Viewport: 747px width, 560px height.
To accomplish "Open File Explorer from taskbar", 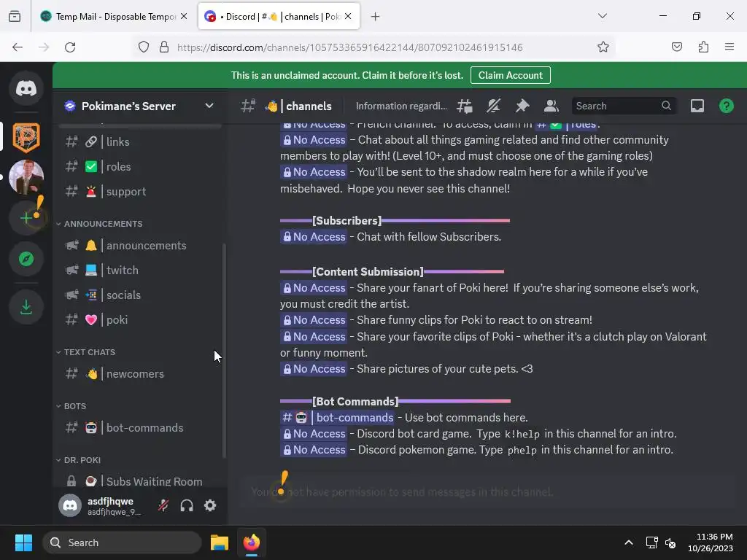I will [220, 542].
